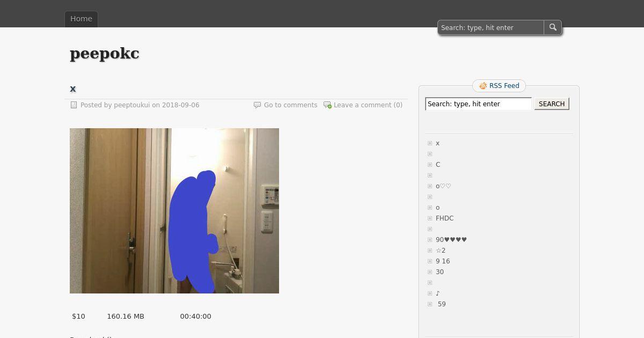Screen dimensions: 644x338
Task: Open sidebar post "☆2"
Action: pos(441,251)
